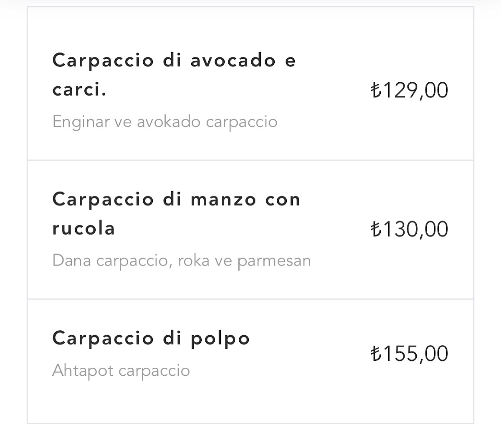
Task: Click the word "carci." in first dish title
Action: point(79,90)
